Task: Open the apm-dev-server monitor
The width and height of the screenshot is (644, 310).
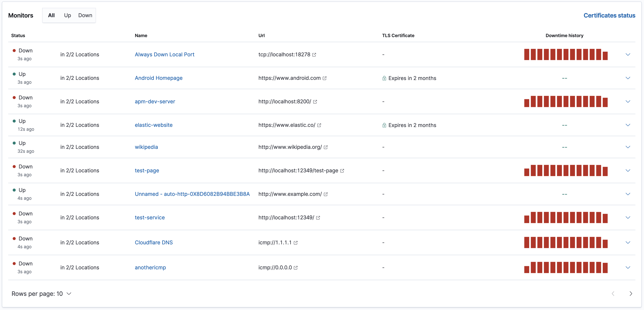Action: pyautogui.click(x=155, y=101)
